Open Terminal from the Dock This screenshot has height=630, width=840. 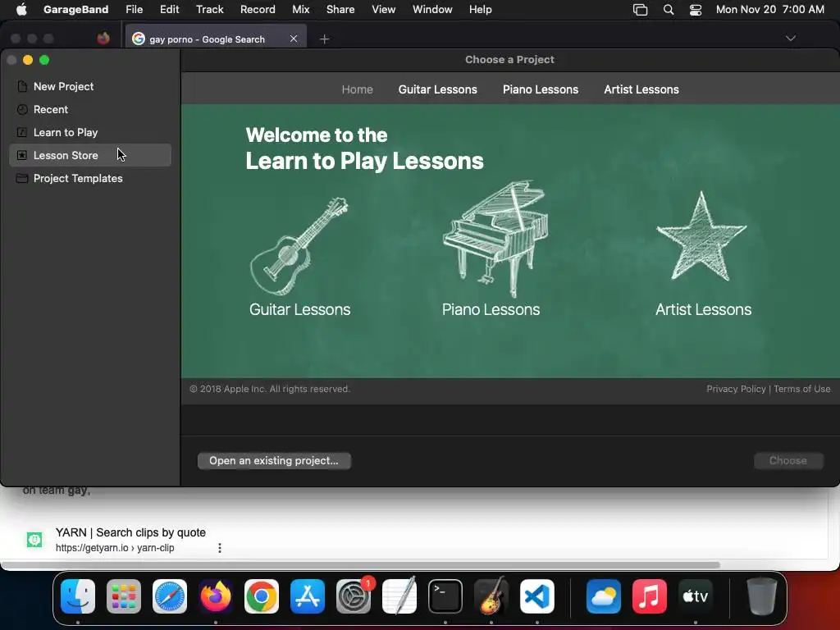(445, 596)
